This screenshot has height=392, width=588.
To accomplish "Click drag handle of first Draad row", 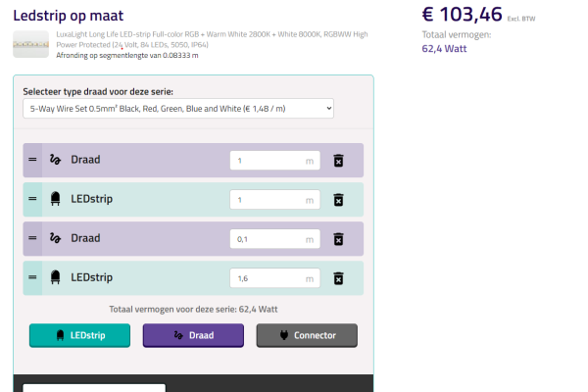I will tap(31, 161).
